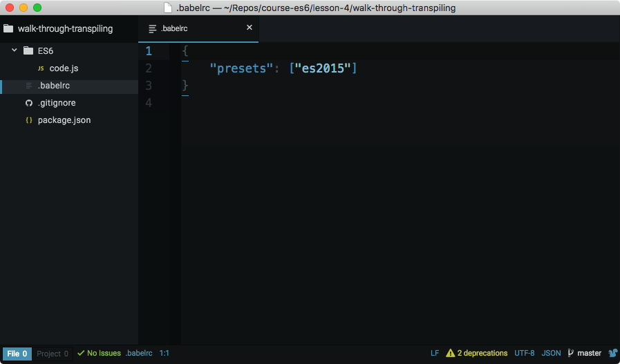Click the git branch icon beside master
This screenshot has height=364, width=620.
point(571,353)
